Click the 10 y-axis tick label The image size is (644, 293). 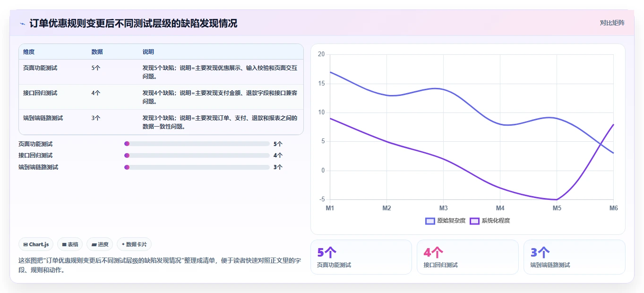(321, 112)
